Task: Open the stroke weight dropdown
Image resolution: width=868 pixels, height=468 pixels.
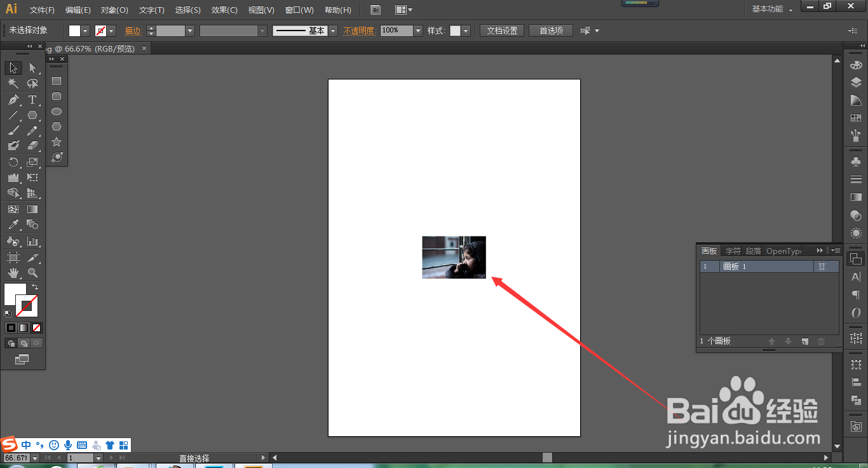Action: 190,31
